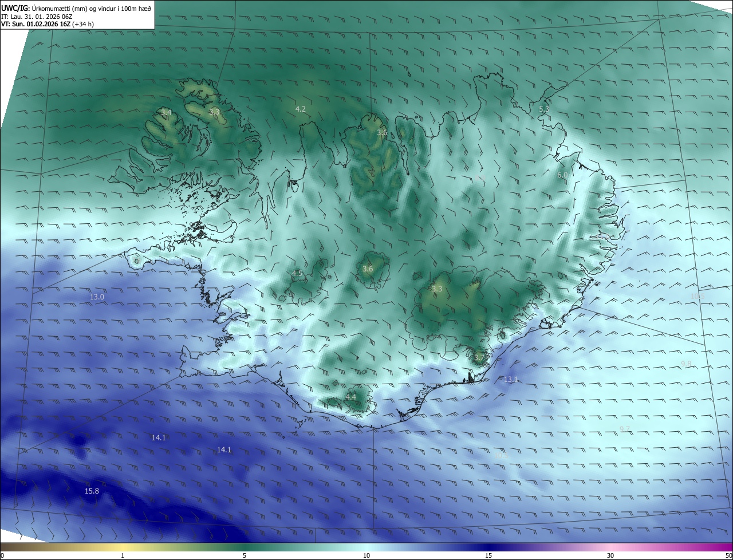Click the 4.4 value on Mýrdalsjökull
The width and height of the screenshot is (733, 560).
click(x=351, y=396)
